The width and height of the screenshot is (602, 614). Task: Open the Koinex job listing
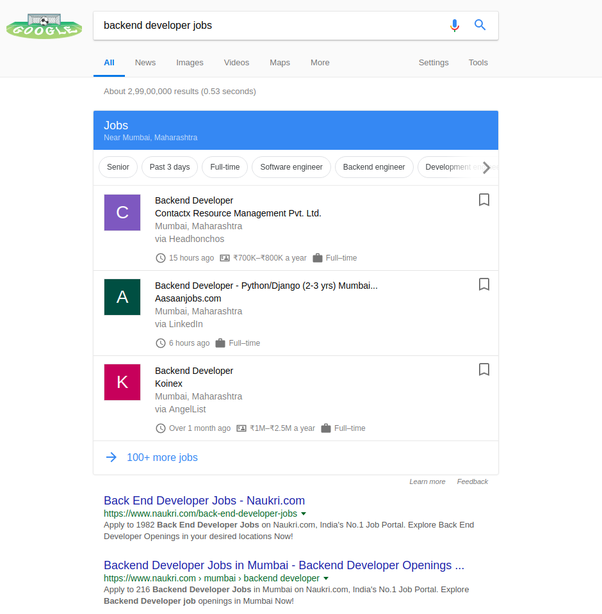[296, 398]
